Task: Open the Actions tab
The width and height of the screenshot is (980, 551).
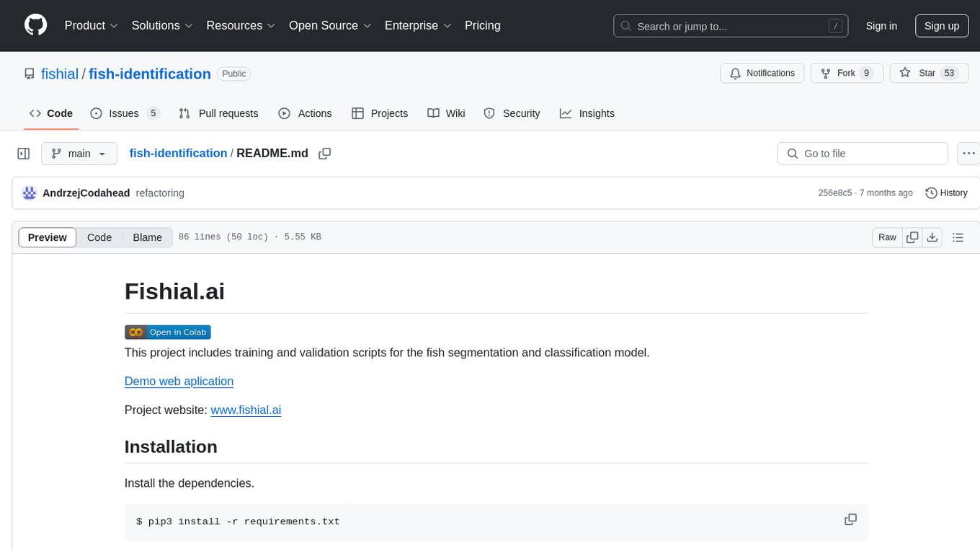Action: [x=305, y=113]
